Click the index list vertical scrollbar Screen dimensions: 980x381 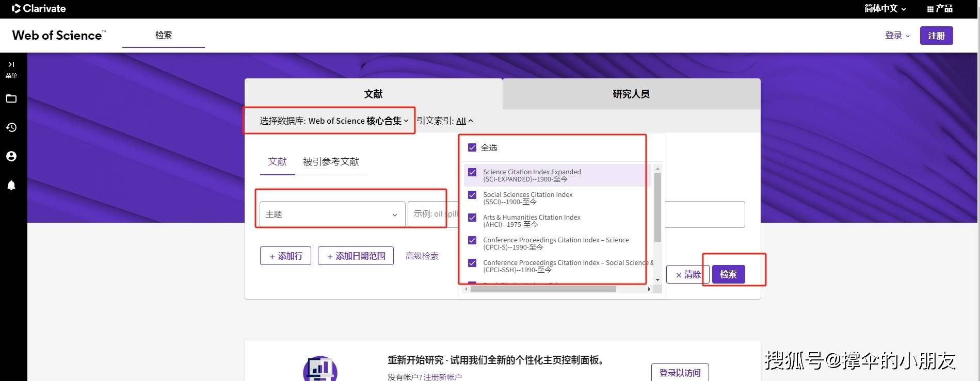pyautogui.click(x=657, y=207)
